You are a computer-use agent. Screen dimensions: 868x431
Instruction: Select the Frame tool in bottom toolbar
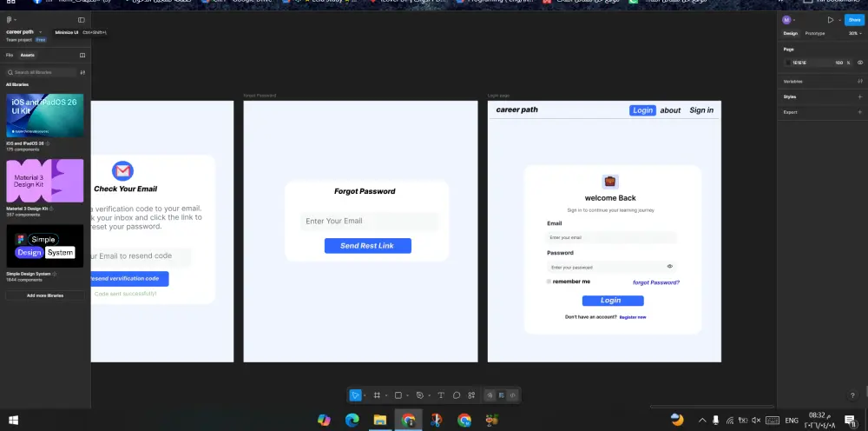pyautogui.click(x=377, y=395)
